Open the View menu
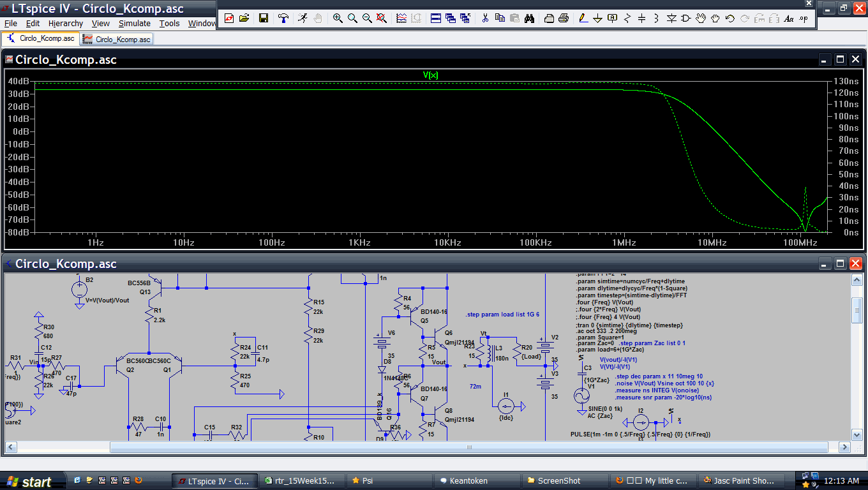Image resolution: width=868 pixels, height=490 pixels. pyautogui.click(x=101, y=23)
